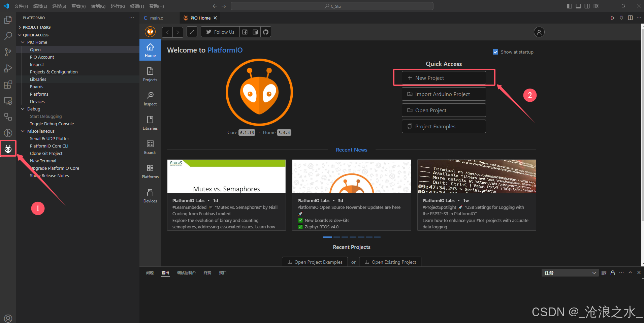Expand the PROJECT TASKS section
Image resolution: width=644 pixels, height=323 pixels.
[x=78, y=27]
